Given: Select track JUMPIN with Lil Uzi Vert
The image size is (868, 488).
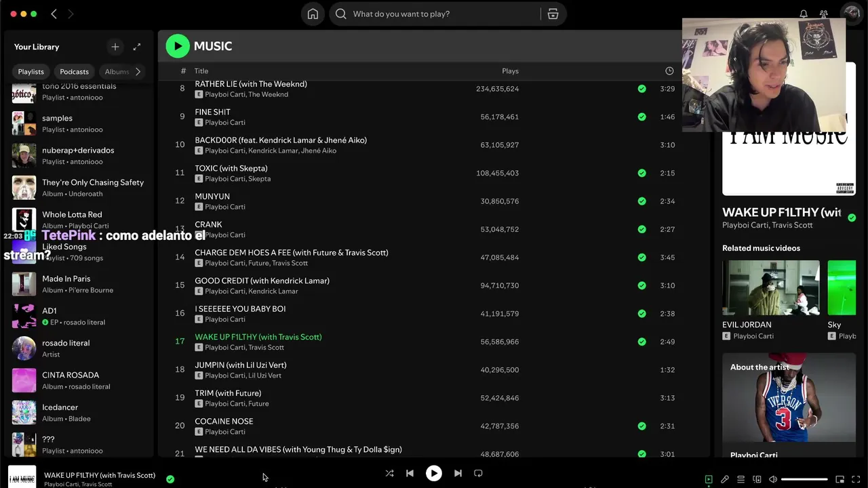Looking at the screenshot, I should (434, 370).
